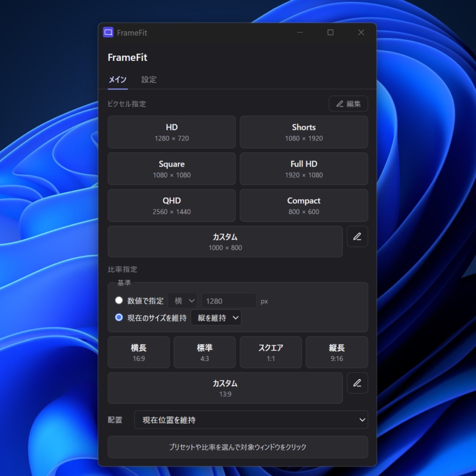Choose the カスタム 13:9 ratio
Viewport: 476px width, 476px height.
(x=225, y=388)
